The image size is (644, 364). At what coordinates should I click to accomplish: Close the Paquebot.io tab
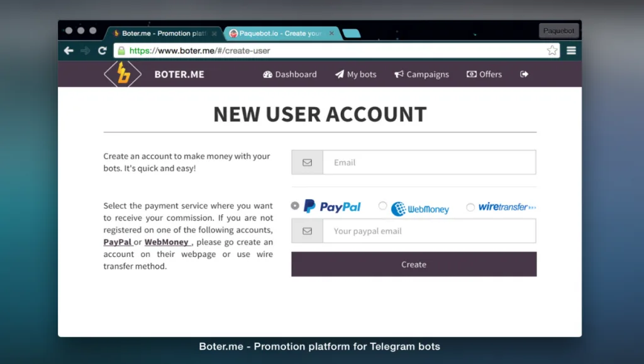pyautogui.click(x=331, y=33)
